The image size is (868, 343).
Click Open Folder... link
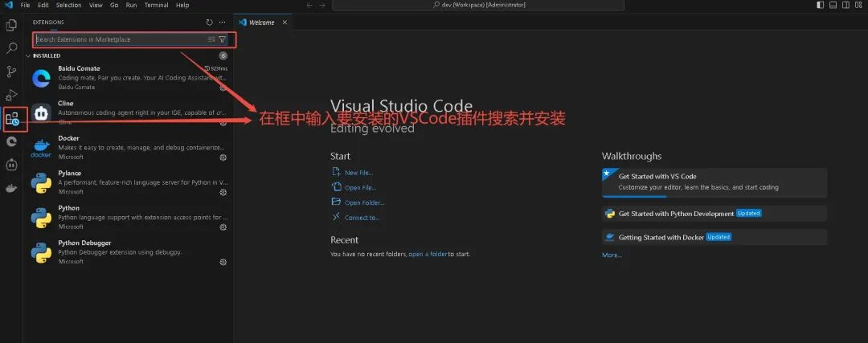365,202
